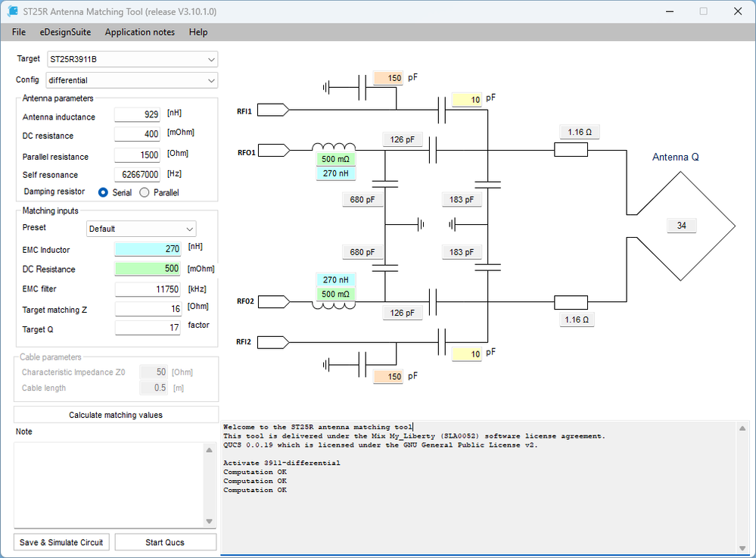
Task: Click the RFO1 500 mΩ resistance label
Action: tap(335, 159)
